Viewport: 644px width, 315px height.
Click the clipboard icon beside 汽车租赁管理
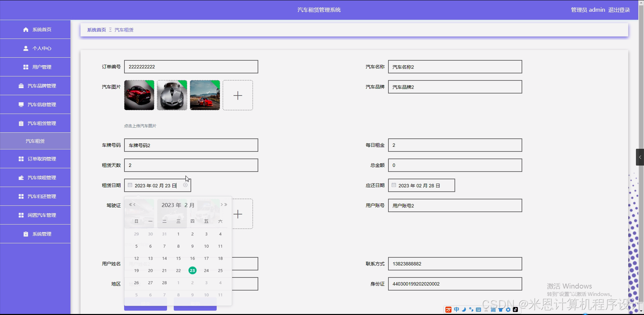click(x=21, y=123)
